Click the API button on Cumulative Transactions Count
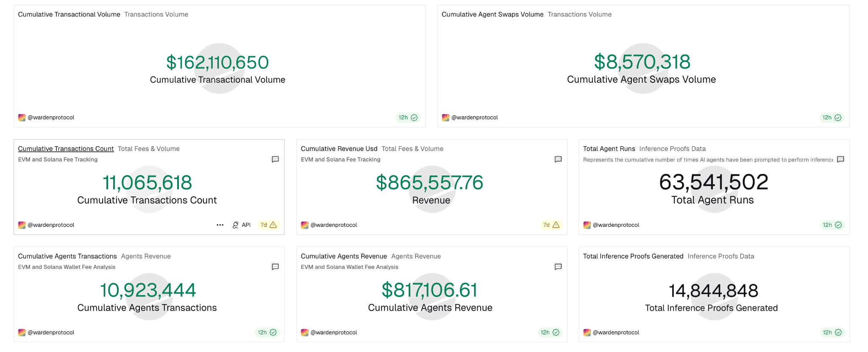868x352 pixels. [x=242, y=225]
